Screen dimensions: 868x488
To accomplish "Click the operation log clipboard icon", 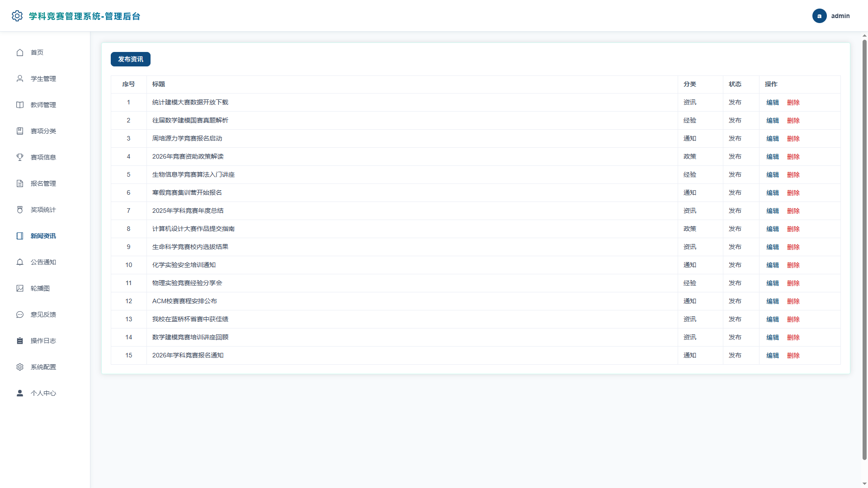I will pos(20,341).
